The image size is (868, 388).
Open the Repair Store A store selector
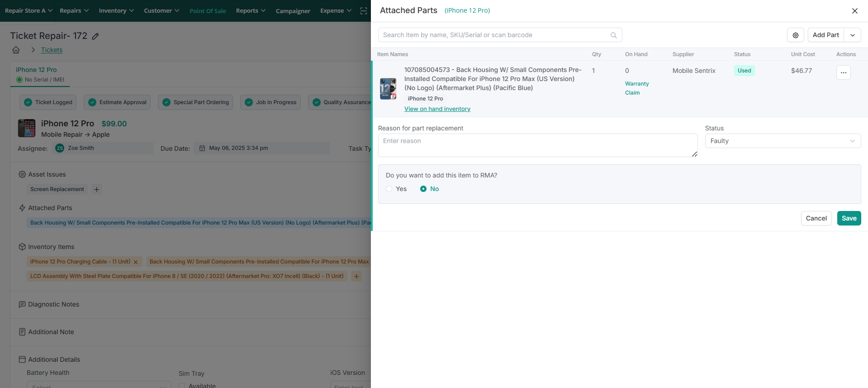(28, 10)
